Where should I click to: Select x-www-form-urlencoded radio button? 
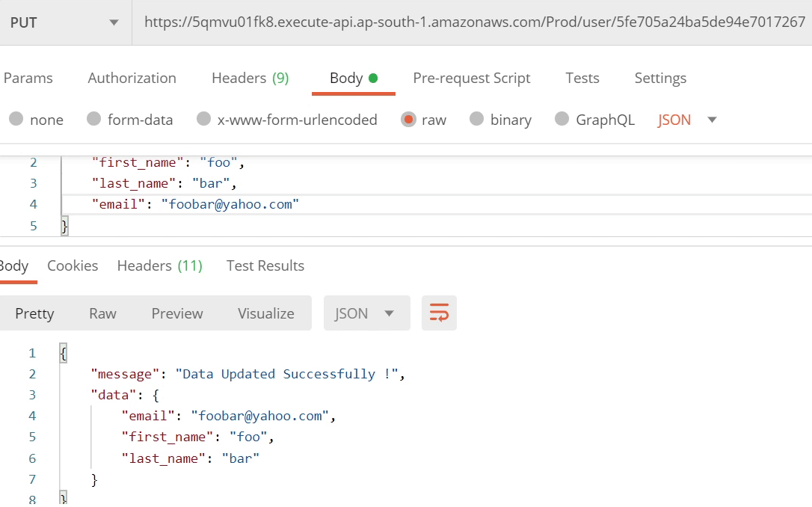(x=203, y=120)
